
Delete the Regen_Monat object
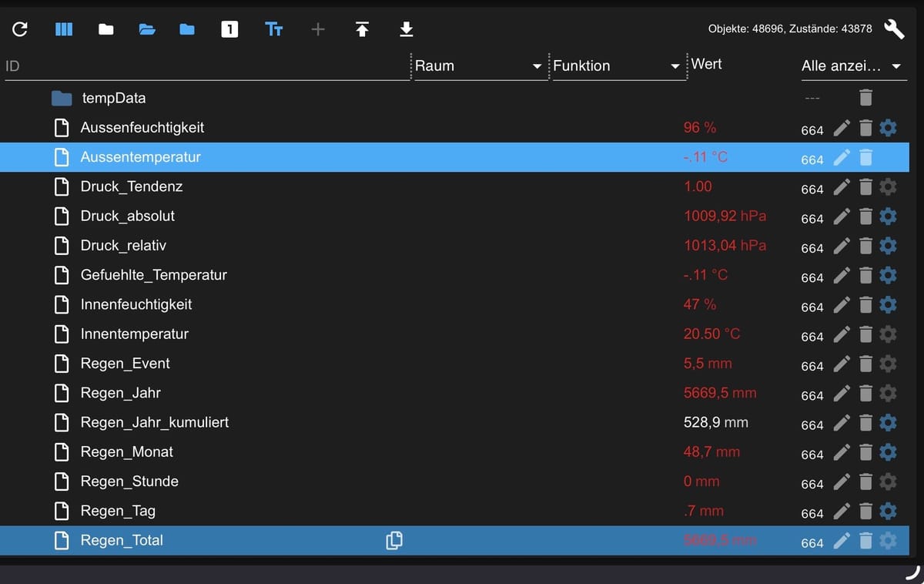click(865, 452)
